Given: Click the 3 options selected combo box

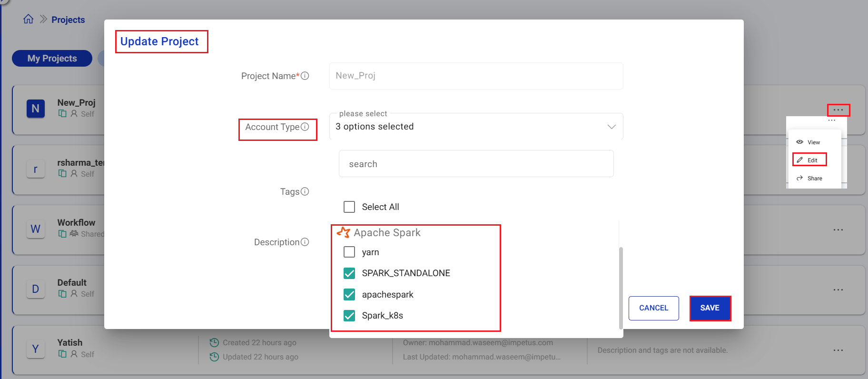Looking at the screenshot, I should tap(476, 126).
